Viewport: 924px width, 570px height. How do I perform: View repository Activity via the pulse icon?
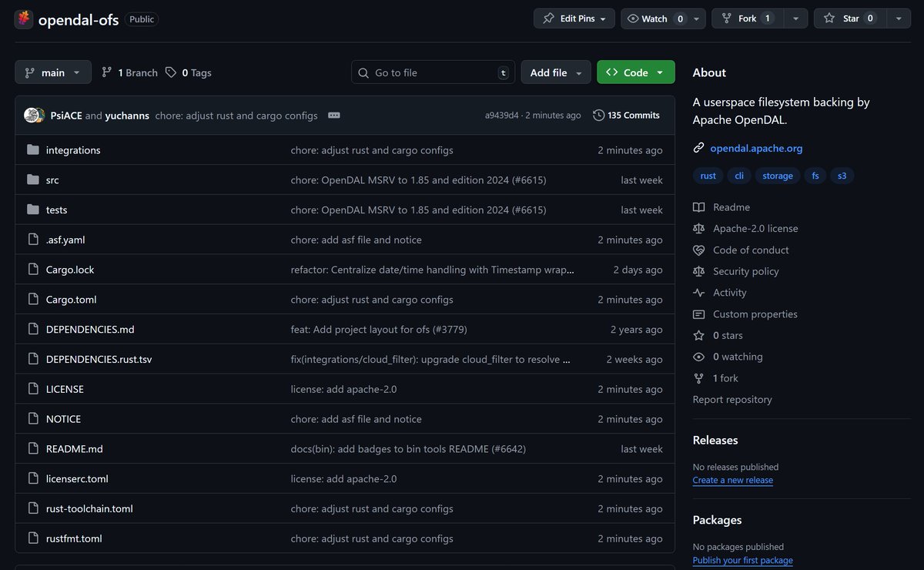pos(698,293)
